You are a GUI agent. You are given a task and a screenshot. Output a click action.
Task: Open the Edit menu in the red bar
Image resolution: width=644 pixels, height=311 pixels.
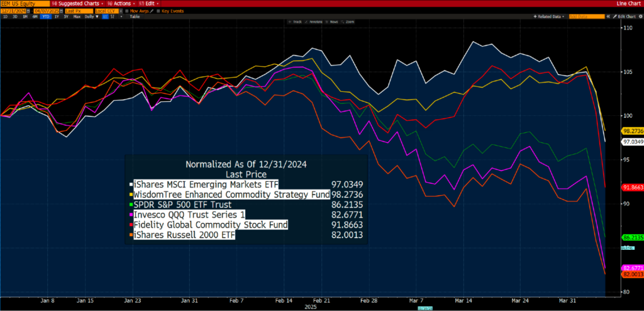tap(148, 4)
